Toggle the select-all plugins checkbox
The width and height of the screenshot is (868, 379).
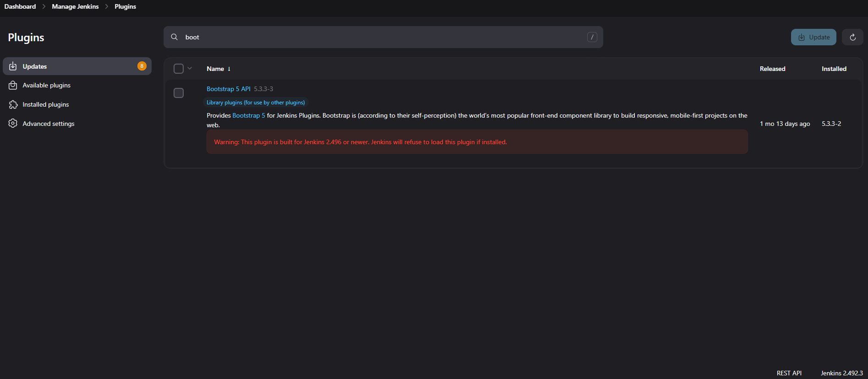179,69
